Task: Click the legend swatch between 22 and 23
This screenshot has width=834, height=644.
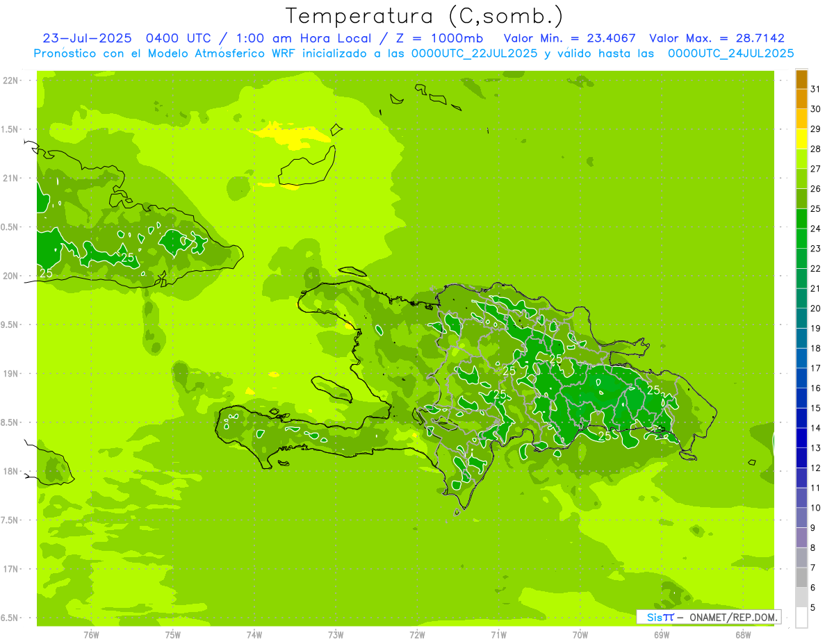Action: tap(801, 258)
